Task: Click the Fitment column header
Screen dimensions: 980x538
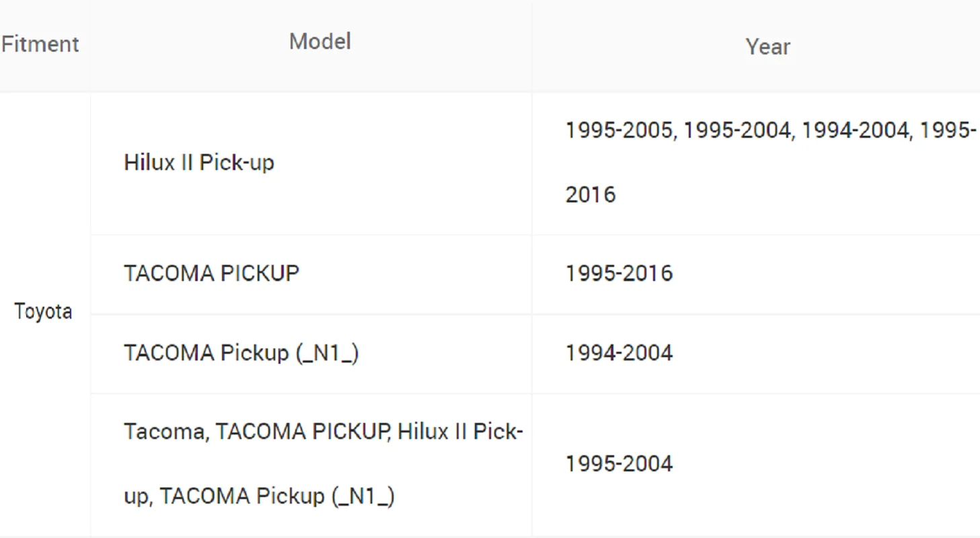Action: tap(40, 44)
